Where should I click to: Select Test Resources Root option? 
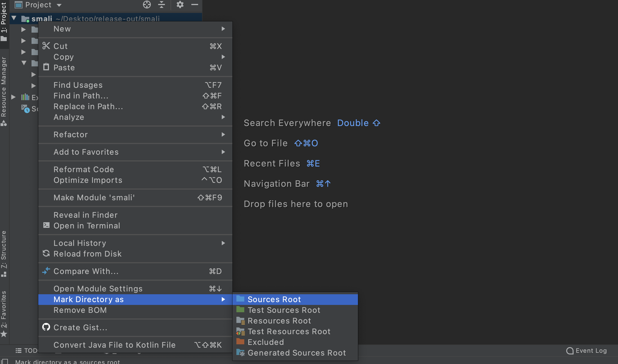click(289, 331)
